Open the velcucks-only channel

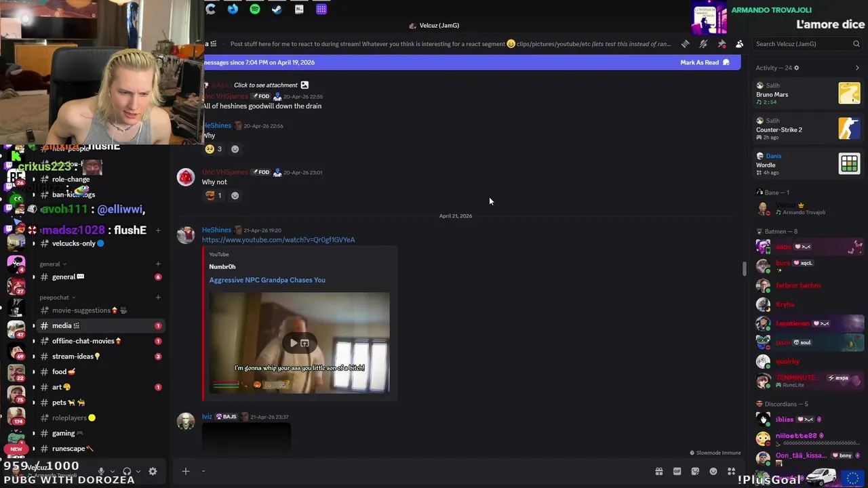(x=99, y=243)
